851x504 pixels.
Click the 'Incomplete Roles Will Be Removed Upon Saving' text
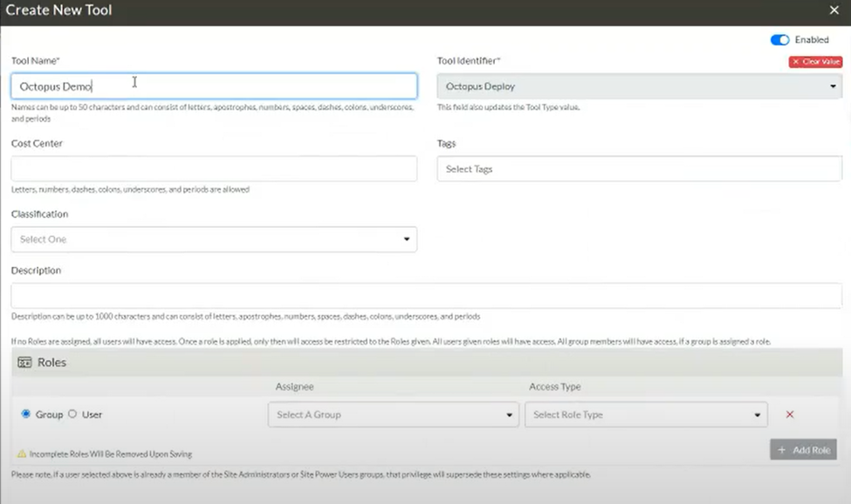point(111,454)
